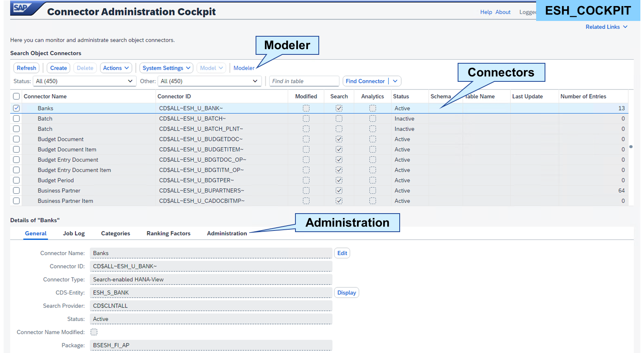The width and height of the screenshot is (644, 353).
Task: Click Edit next to Connector Name
Action: [342, 253]
